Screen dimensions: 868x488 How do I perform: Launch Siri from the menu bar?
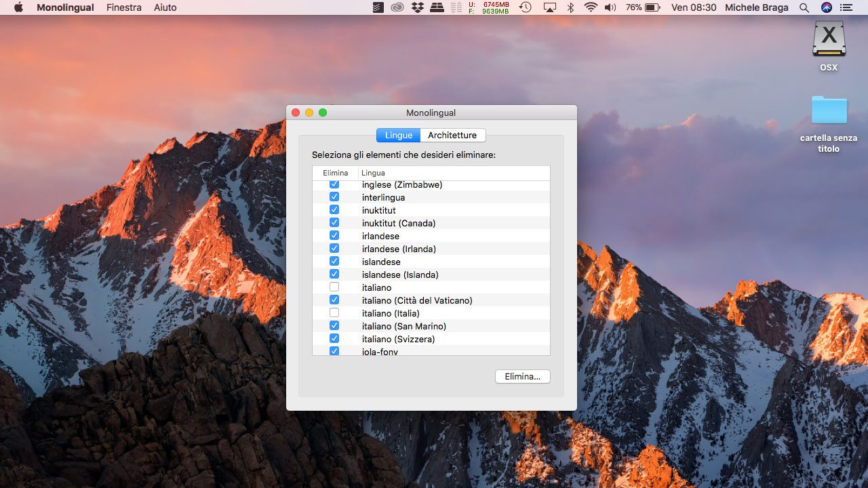coord(826,7)
